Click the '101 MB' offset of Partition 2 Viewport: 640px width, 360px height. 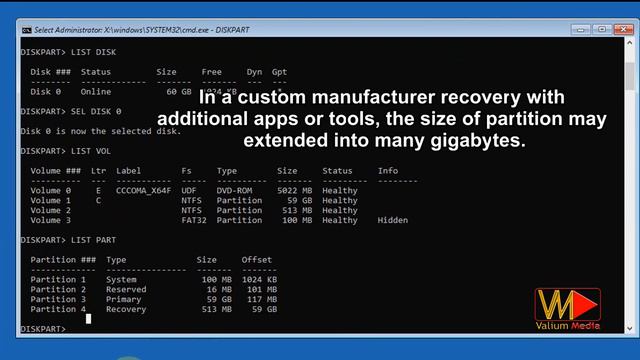262,289
